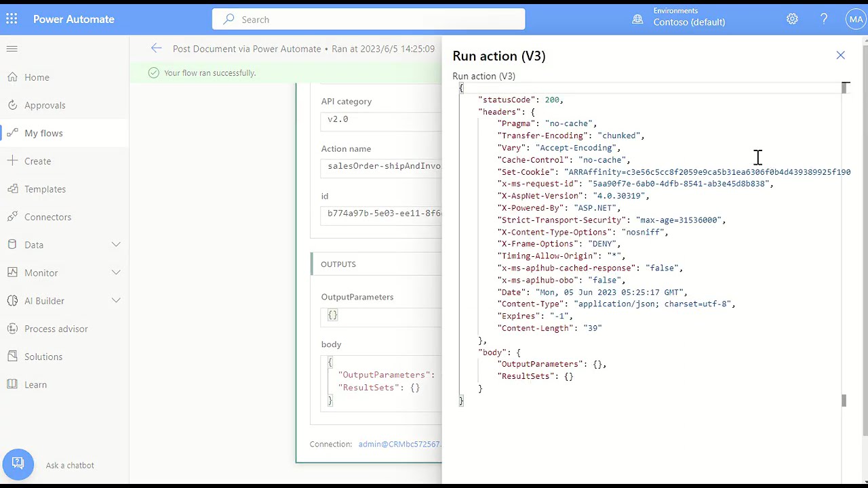This screenshot has height=488, width=868.
Task: Click into the Search box
Action: pos(368,20)
